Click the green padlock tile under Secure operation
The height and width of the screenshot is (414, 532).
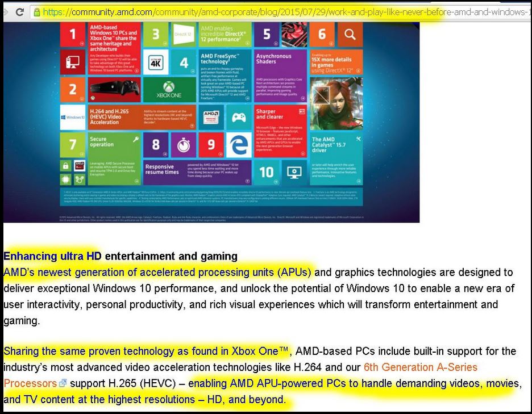point(66,166)
